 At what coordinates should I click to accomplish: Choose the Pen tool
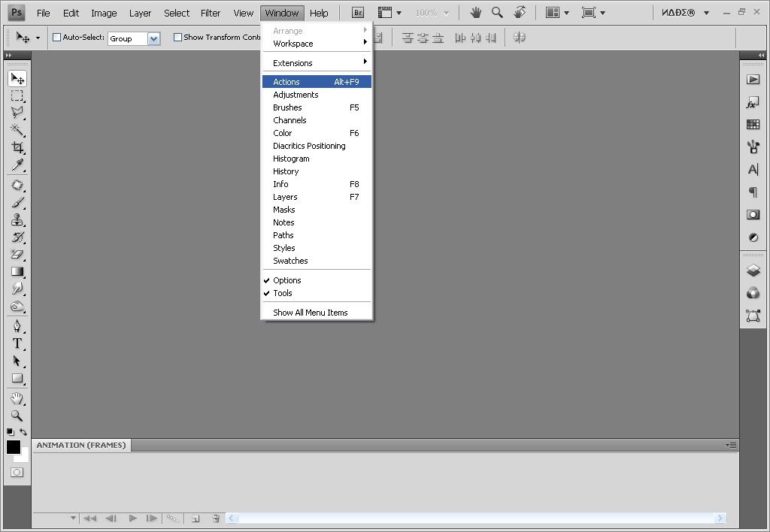(17, 326)
